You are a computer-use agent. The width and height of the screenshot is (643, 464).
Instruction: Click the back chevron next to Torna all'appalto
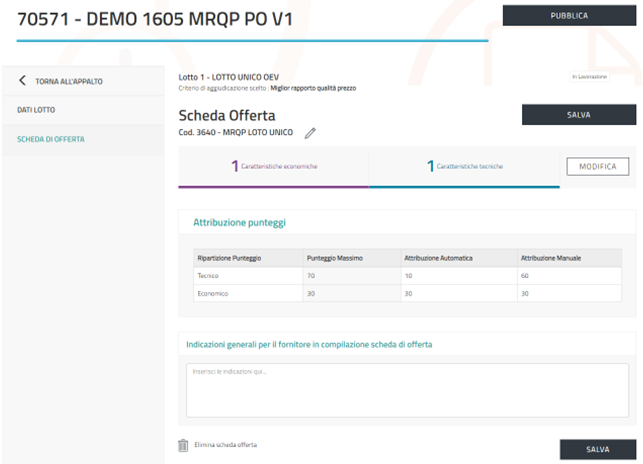coord(23,81)
